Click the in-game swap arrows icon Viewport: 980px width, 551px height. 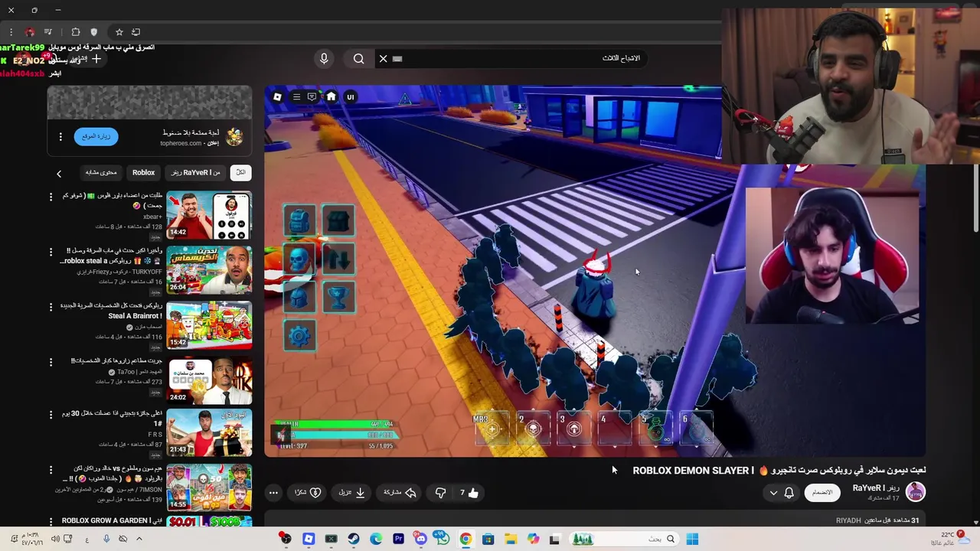coord(338,259)
